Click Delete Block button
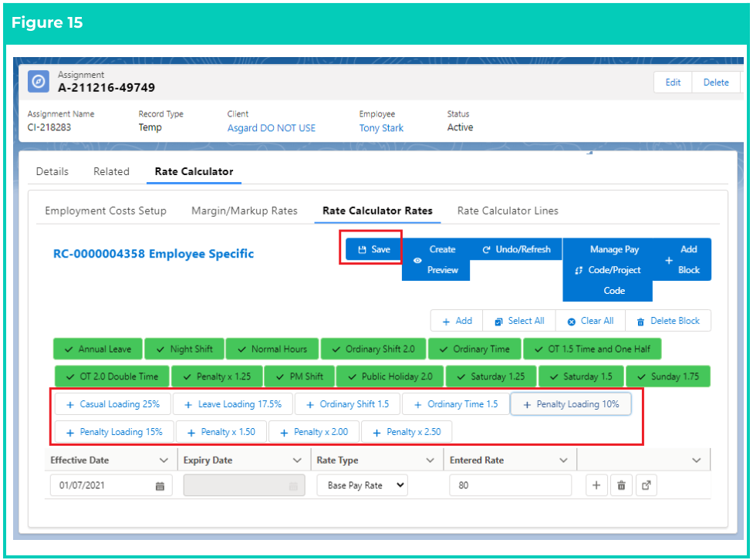Viewport: 753px width, 560px height. coord(668,321)
